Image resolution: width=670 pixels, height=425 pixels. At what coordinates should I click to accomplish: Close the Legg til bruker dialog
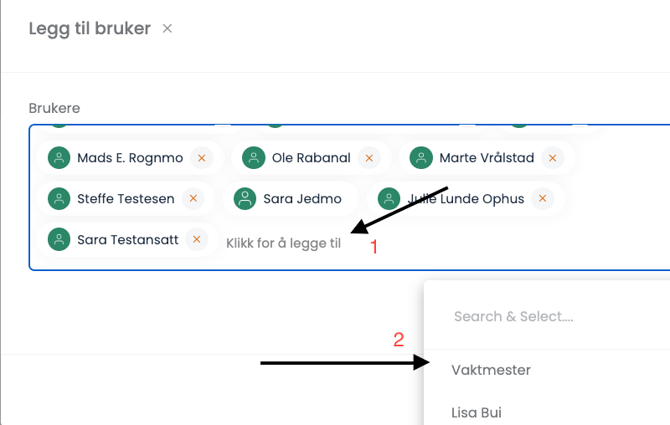tap(167, 29)
